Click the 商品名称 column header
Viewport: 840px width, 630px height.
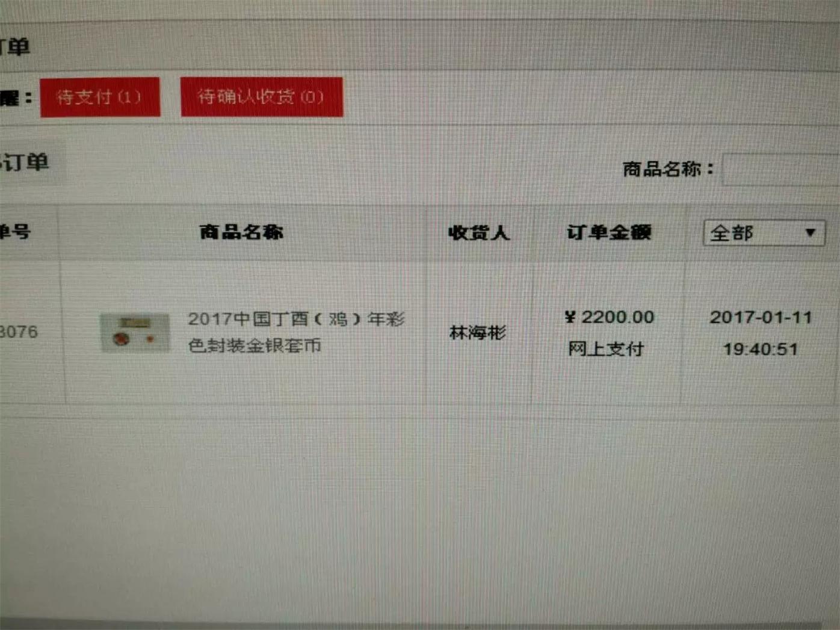click(x=241, y=232)
